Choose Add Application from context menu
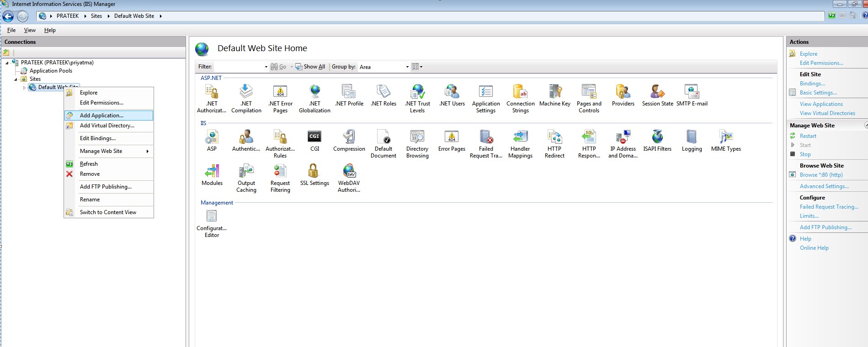Viewport: 868px width, 347px height. pos(109,116)
